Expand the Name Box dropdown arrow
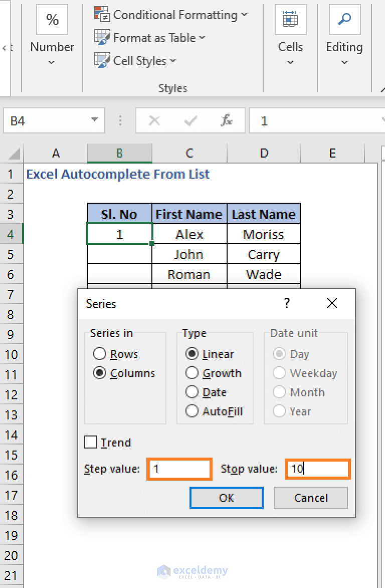 coord(94,120)
